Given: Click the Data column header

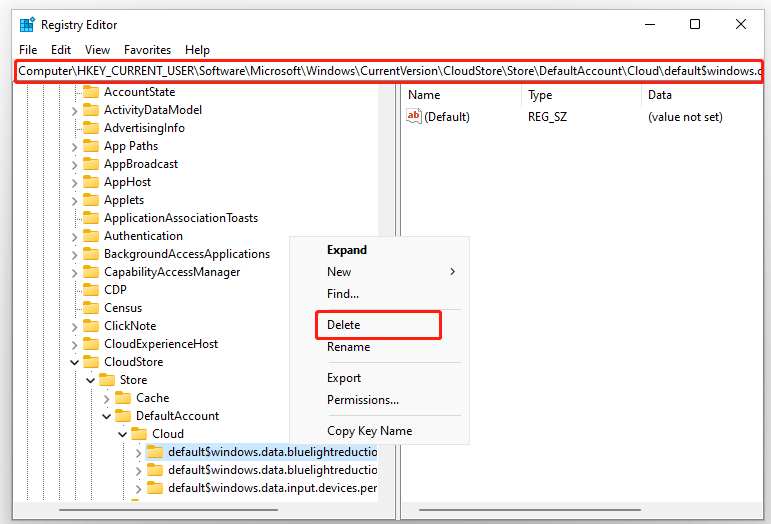Looking at the screenshot, I should point(660,95).
